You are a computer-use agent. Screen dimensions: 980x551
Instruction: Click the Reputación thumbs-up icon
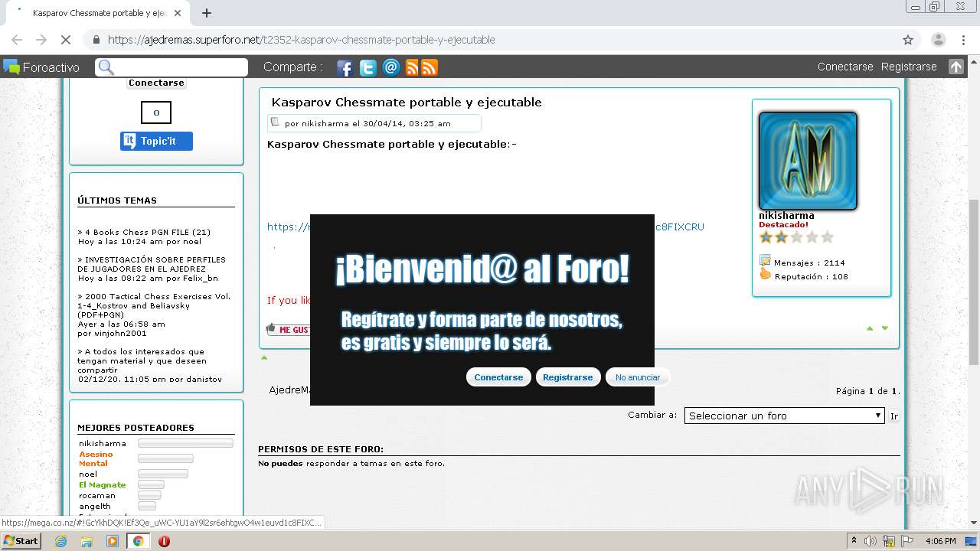tap(765, 274)
